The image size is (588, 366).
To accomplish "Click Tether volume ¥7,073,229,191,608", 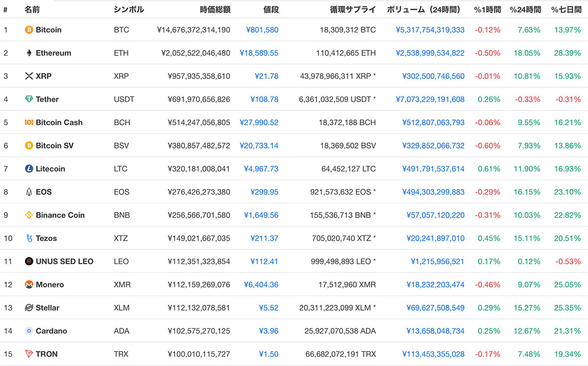I will (430, 99).
